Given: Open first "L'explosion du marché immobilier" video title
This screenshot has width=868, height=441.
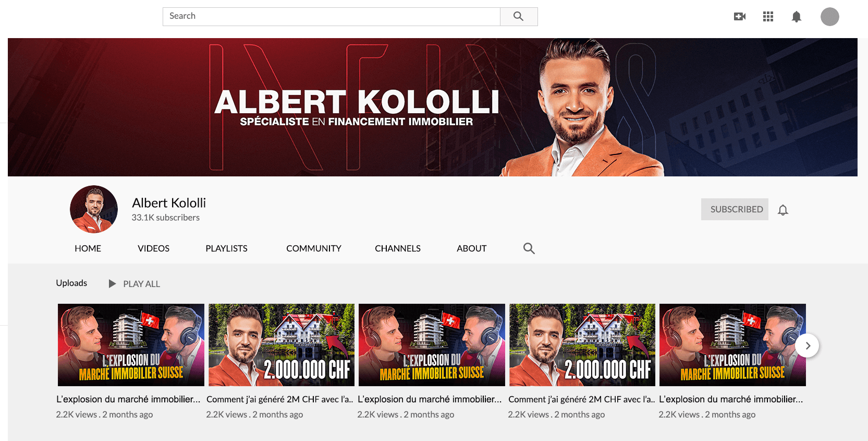Looking at the screenshot, I should (x=128, y=399).
